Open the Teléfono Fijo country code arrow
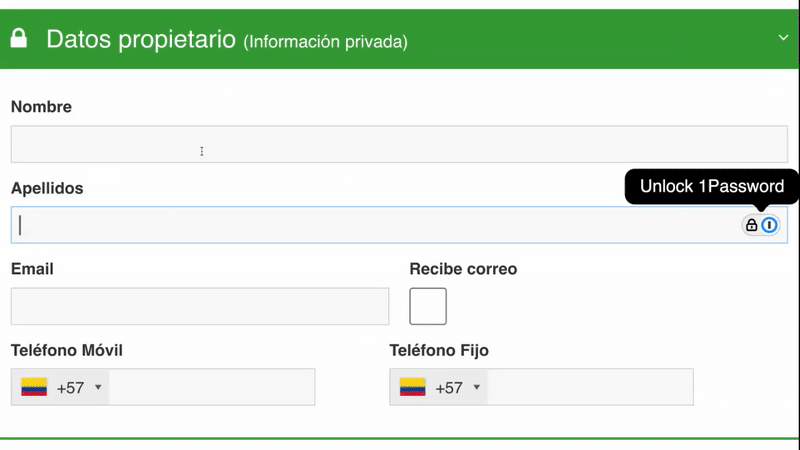800x450 pixels. 476,387
